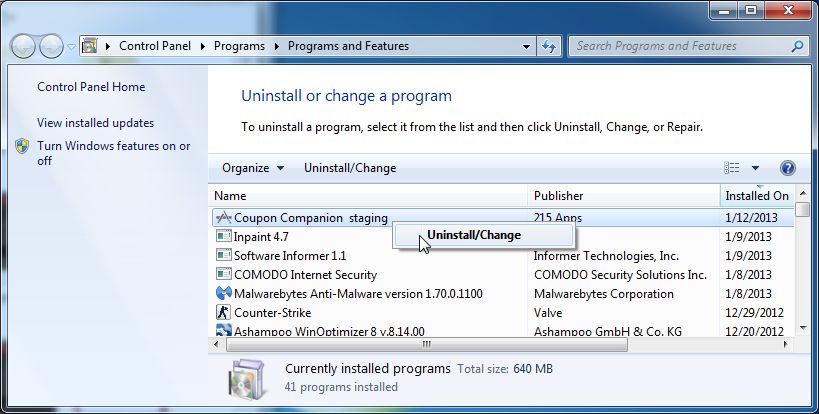
Task: Click the Ashampoo WinOptimizer icon
Action: coord(223,330)
